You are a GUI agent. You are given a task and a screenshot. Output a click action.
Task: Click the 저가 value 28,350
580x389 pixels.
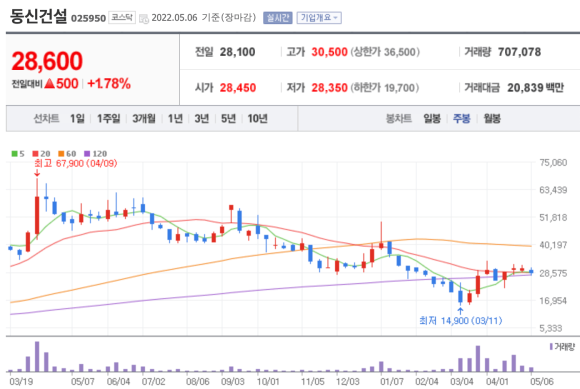(x=329, y=88)
